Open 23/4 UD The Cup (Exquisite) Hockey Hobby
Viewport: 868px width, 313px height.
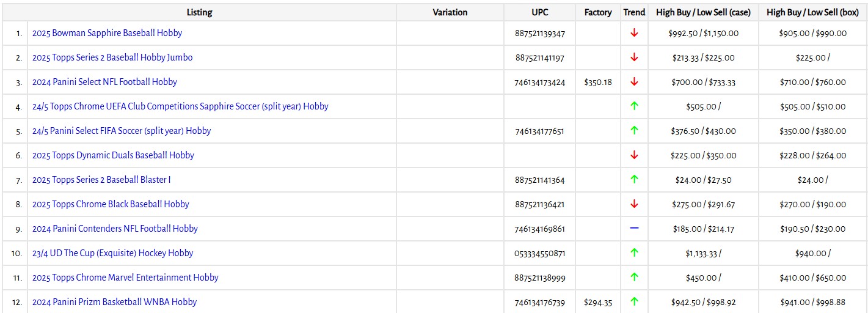coord(112,253)
